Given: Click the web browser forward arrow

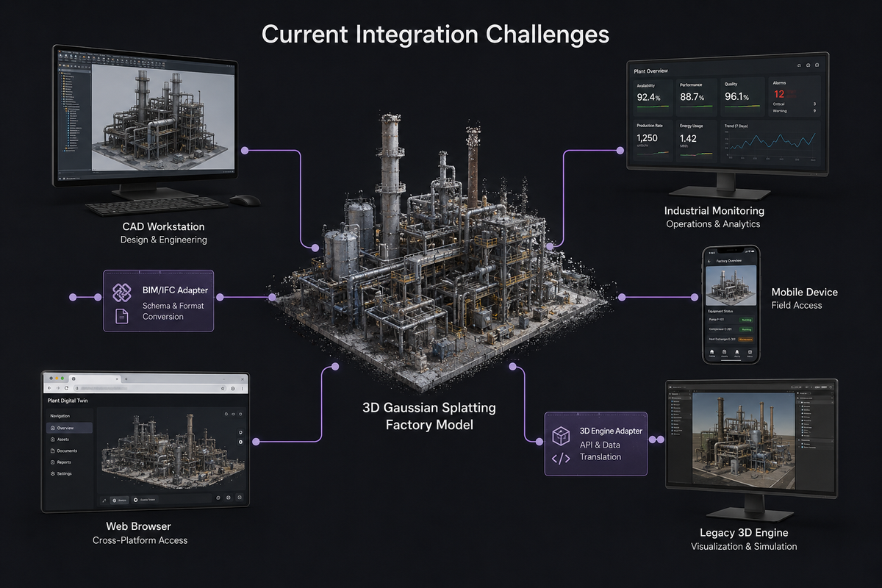Looking at the screenshot, I should 58,388.
